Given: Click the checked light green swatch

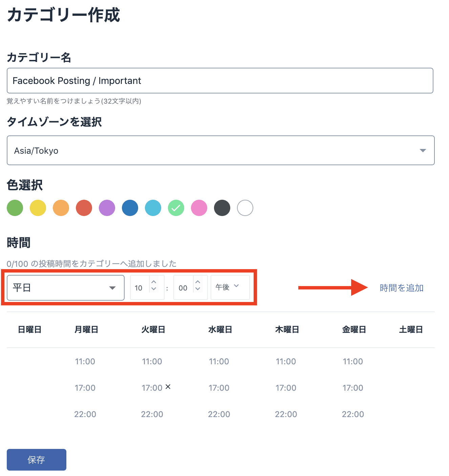Looking at the screenshot, I should point(176,208).
